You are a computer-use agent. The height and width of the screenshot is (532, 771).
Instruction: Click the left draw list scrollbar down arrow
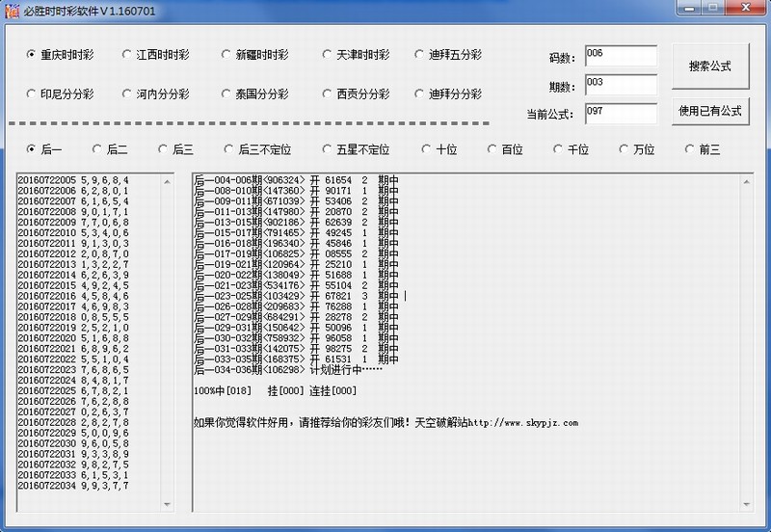pyautogui.click(x=168, y=505)
